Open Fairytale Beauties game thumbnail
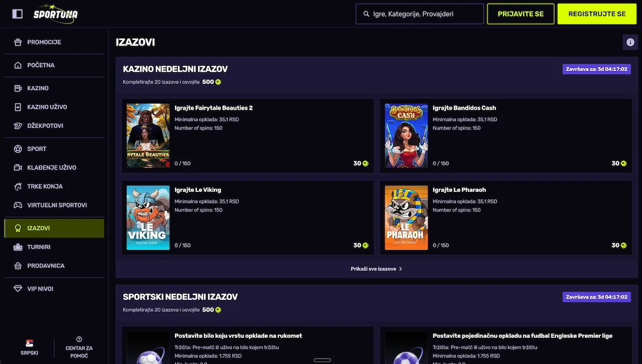Viewport: 642px width, 364px height. click(x=148, y=136)
